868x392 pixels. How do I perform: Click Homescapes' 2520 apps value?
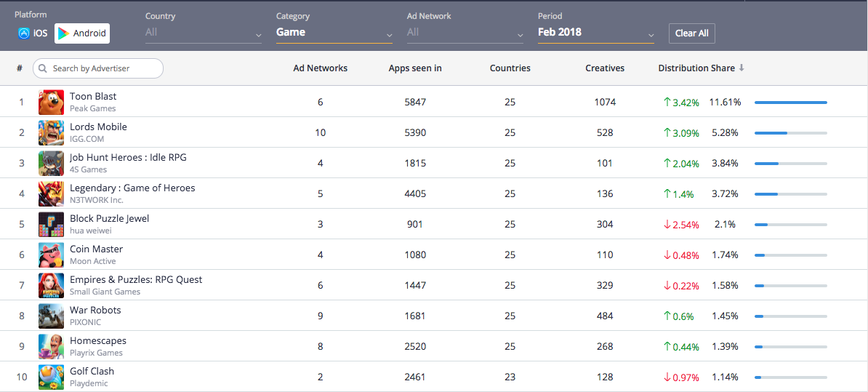[x=415, y=347]
